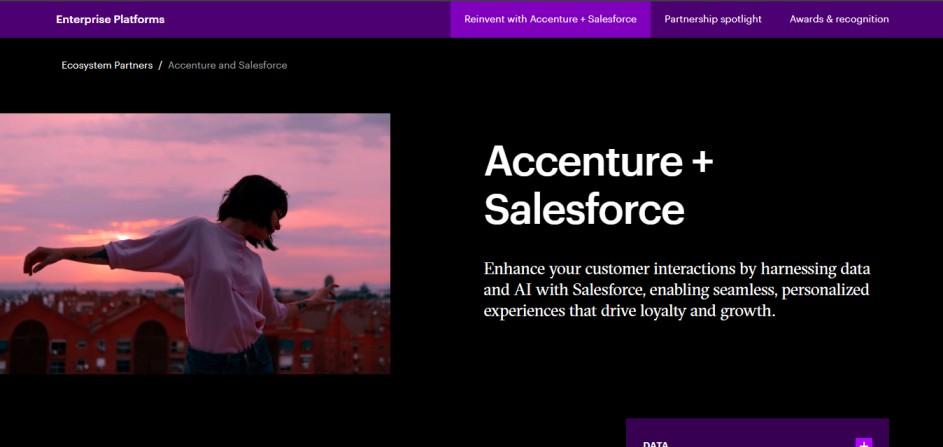Click the woman dancing at sunset image
This screenshot has height=447, width=943.
(195, 244)
